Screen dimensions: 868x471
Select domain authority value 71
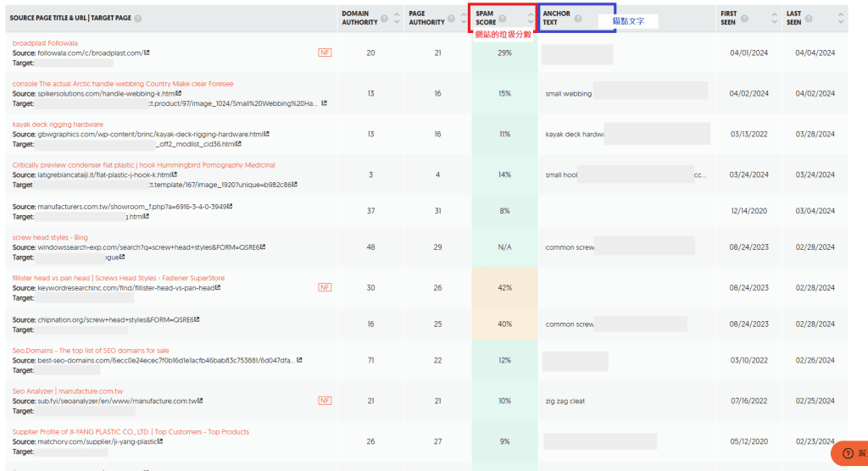[370, 360]
